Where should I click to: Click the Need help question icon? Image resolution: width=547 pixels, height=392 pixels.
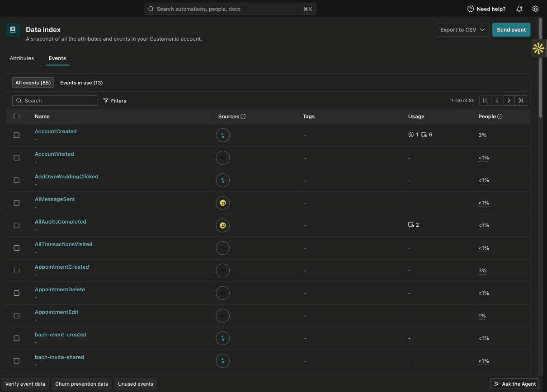471,9
